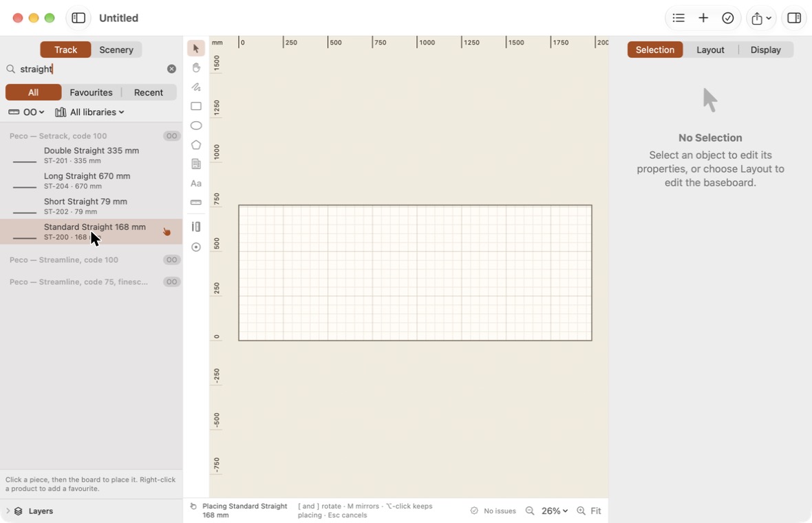Switch filter to Favourites

tap(91, 92)
